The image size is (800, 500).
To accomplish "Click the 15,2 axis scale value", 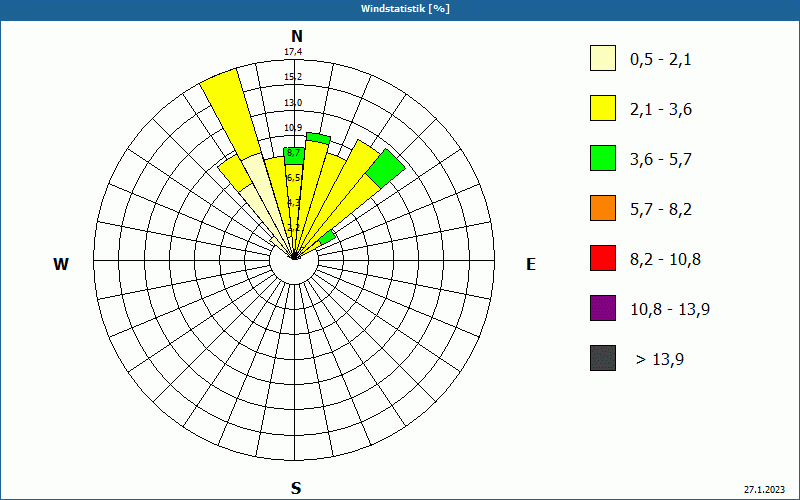I will coord(293,77).
